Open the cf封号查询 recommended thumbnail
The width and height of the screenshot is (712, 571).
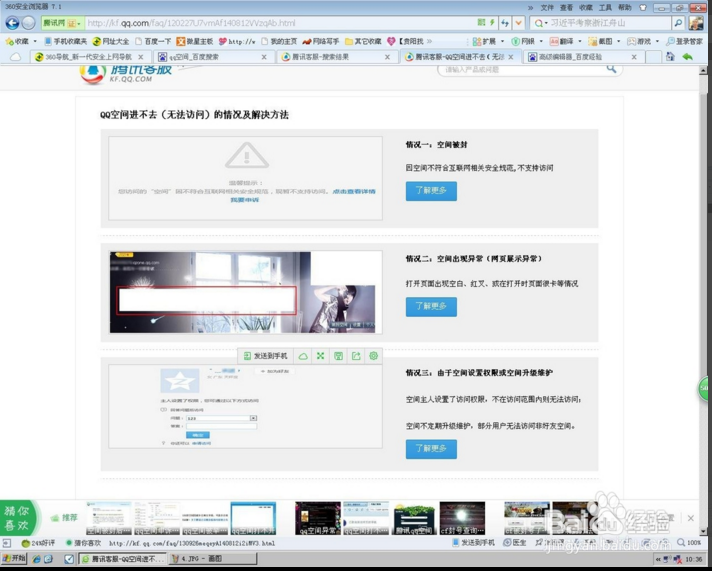(462, 518)
